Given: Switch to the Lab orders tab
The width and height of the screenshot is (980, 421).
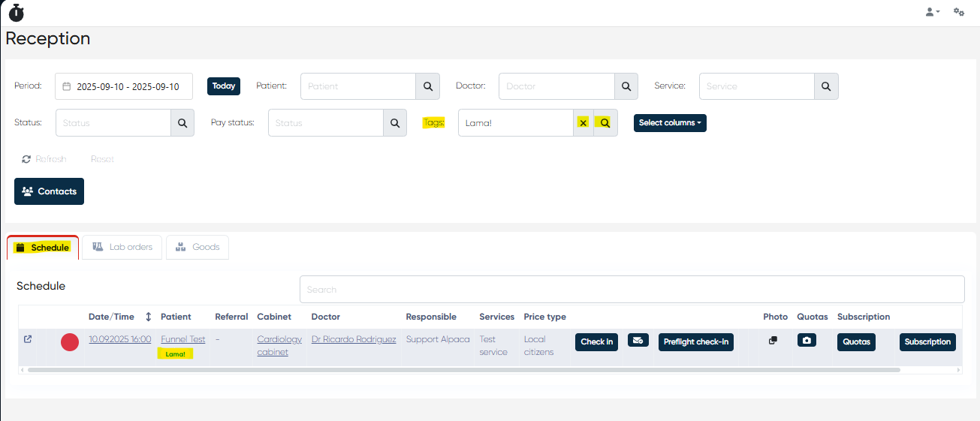Looking at the screenshot, I should (122, 247).
